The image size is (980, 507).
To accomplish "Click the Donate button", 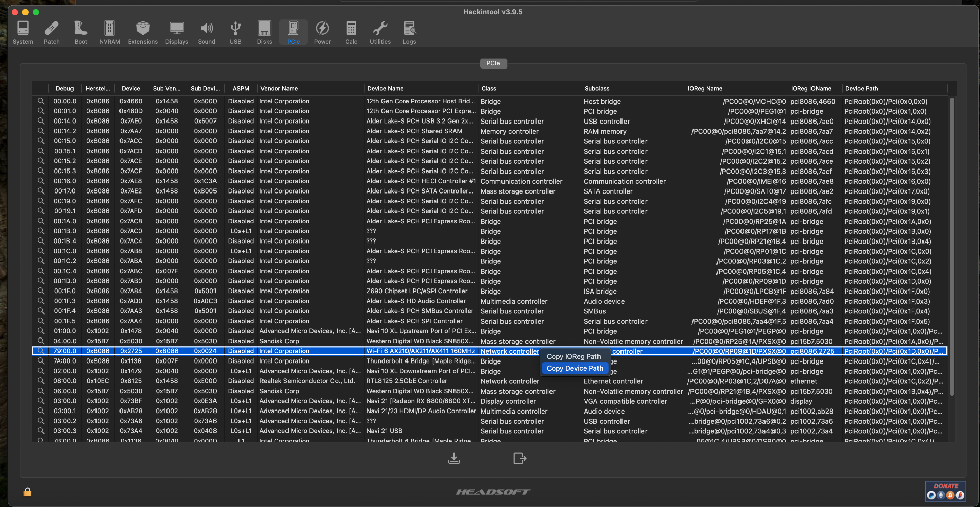I will click(945, 491).
